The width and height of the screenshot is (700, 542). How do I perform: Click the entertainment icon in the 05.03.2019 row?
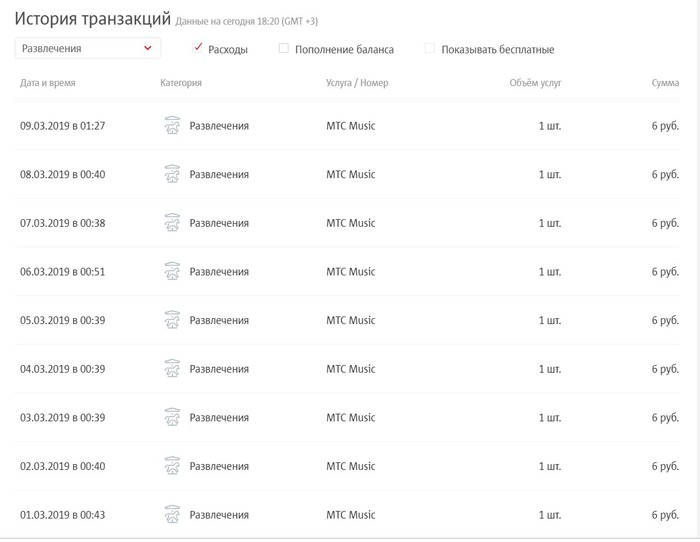point(172,320)
